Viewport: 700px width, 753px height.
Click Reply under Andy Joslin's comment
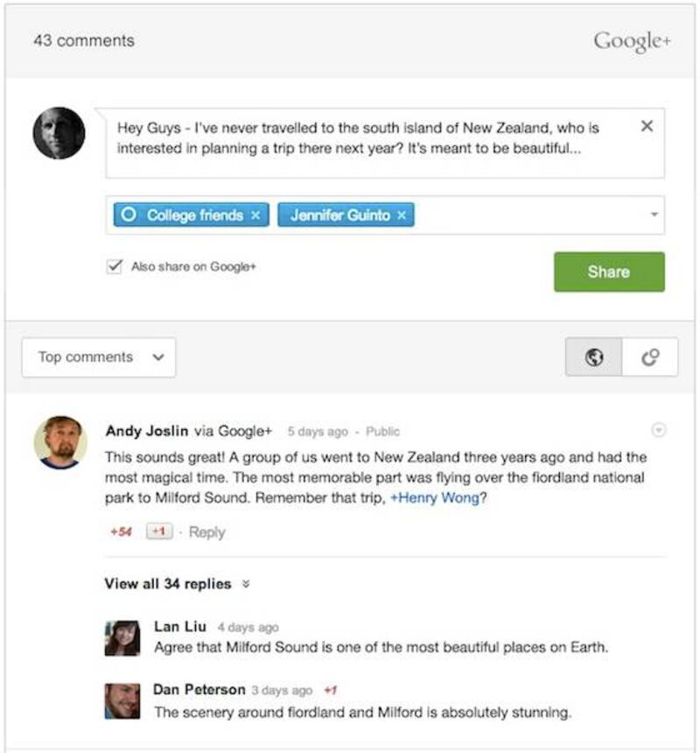pyautogui.click(x=206, y=532)
